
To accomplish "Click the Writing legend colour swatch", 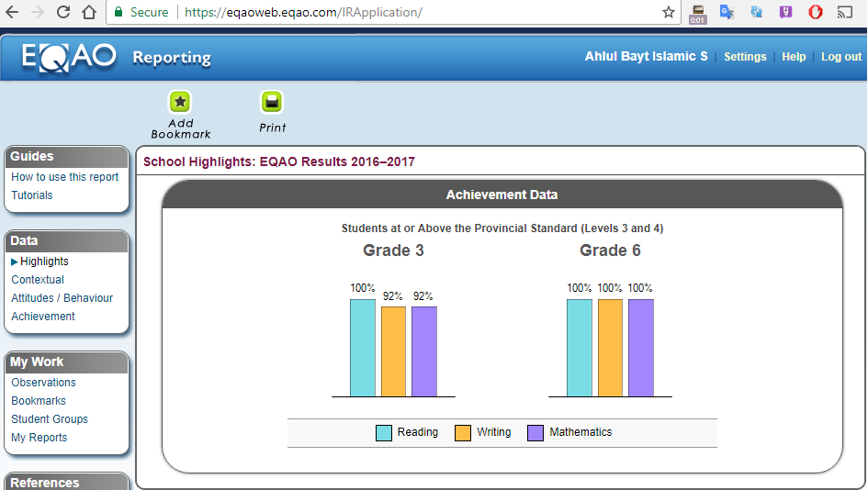I will (x=463, y=433).
